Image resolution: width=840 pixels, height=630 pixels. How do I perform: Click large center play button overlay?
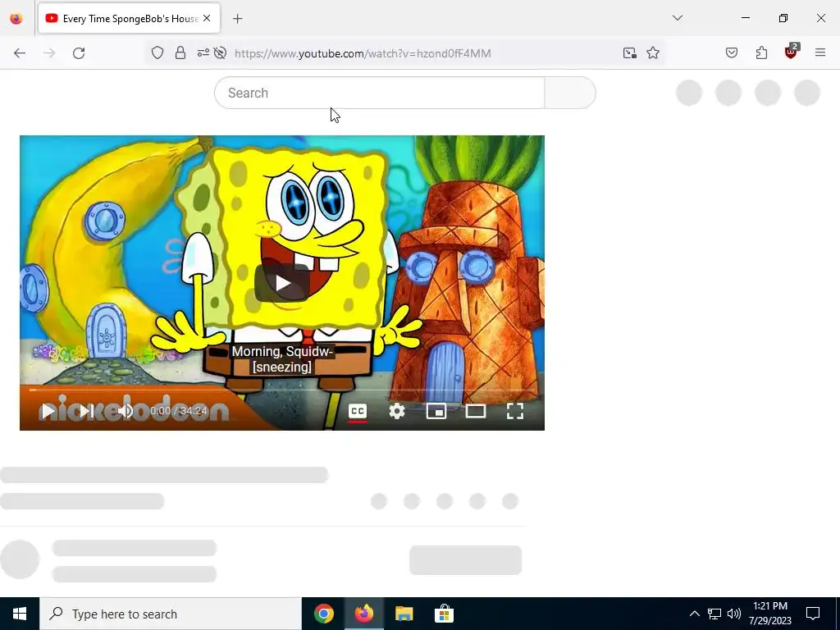pos(282,283)
